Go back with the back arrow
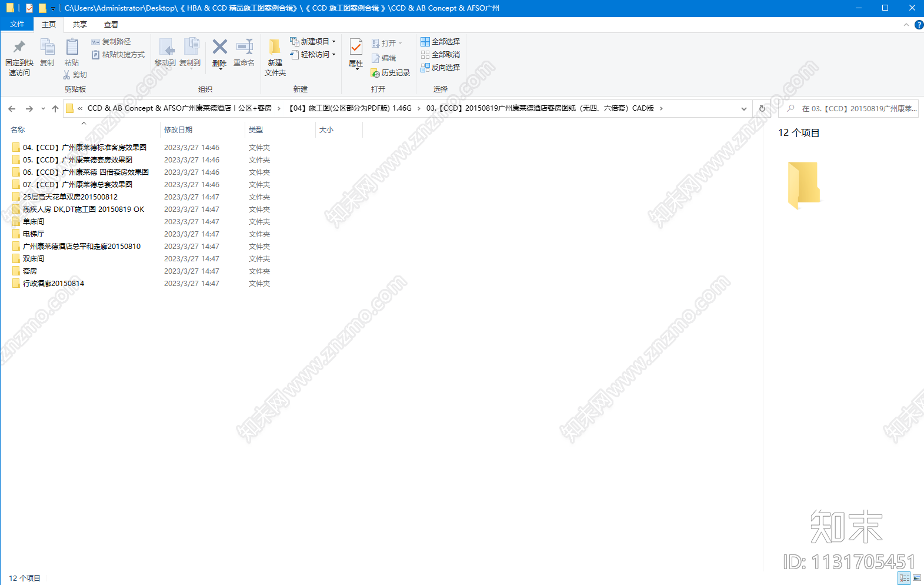This screenshot has height=585, width=924. pyautogui.click(x=12, y=108)
